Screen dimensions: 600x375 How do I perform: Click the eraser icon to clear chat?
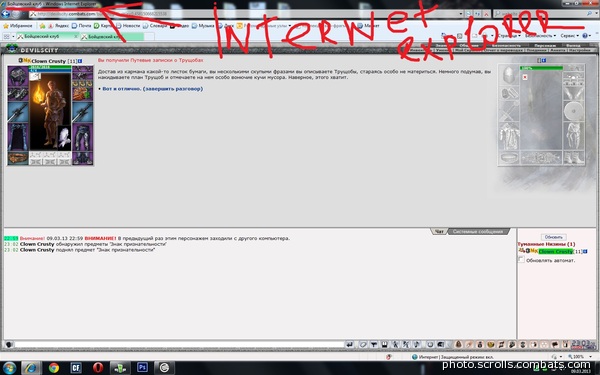363,345
